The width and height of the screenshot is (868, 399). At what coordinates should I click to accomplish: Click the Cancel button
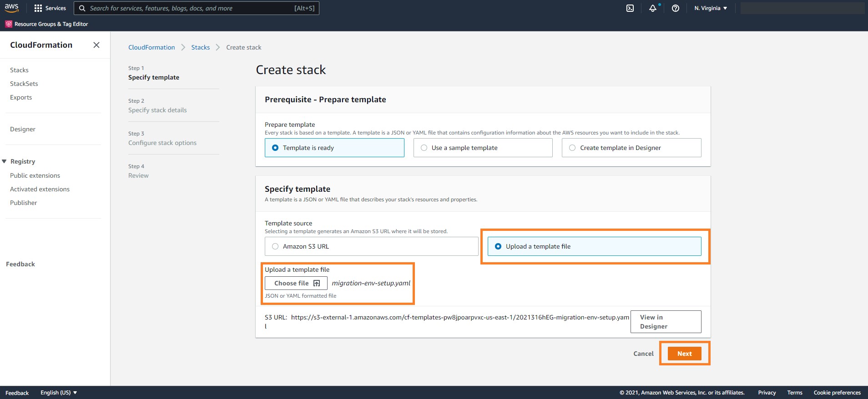[x=643, y=354]
